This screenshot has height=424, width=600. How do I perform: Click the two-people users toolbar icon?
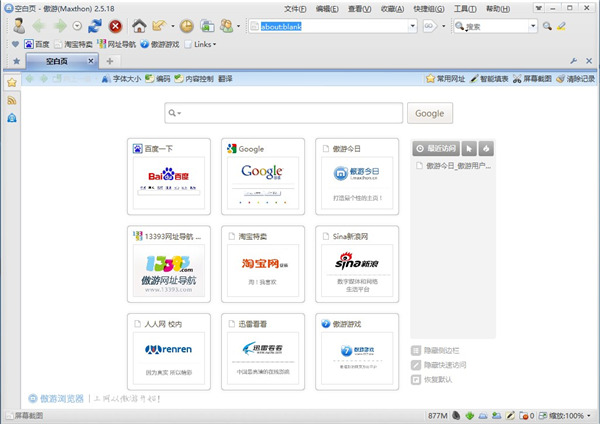[x=227, y=26]
